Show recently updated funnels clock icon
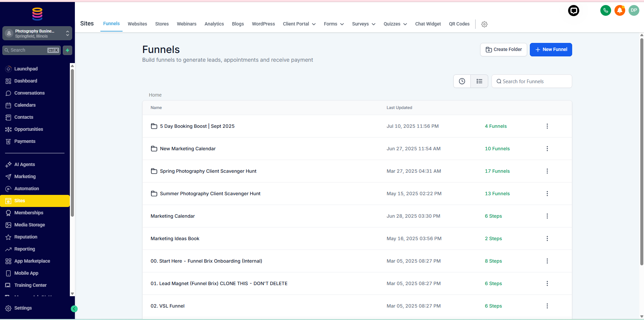The height and width of the screenshot is (320, 644). pos(462,81)
